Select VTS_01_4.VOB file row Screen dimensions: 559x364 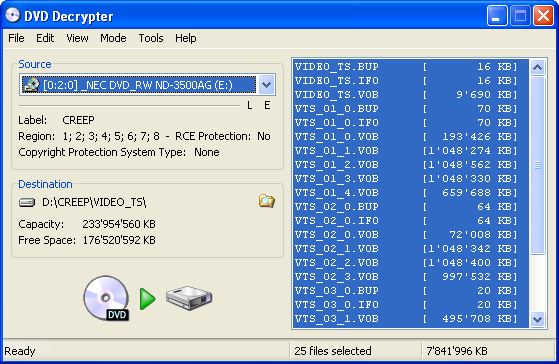point(411,193)
